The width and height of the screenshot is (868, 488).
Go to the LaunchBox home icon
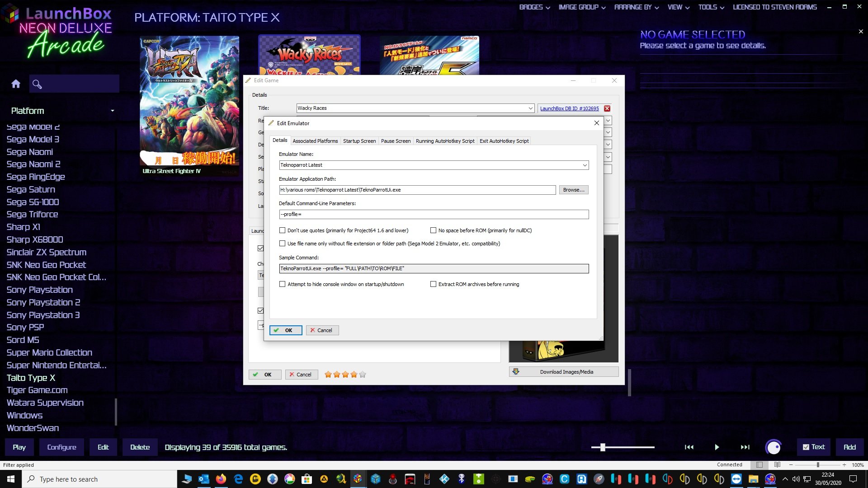16,84
